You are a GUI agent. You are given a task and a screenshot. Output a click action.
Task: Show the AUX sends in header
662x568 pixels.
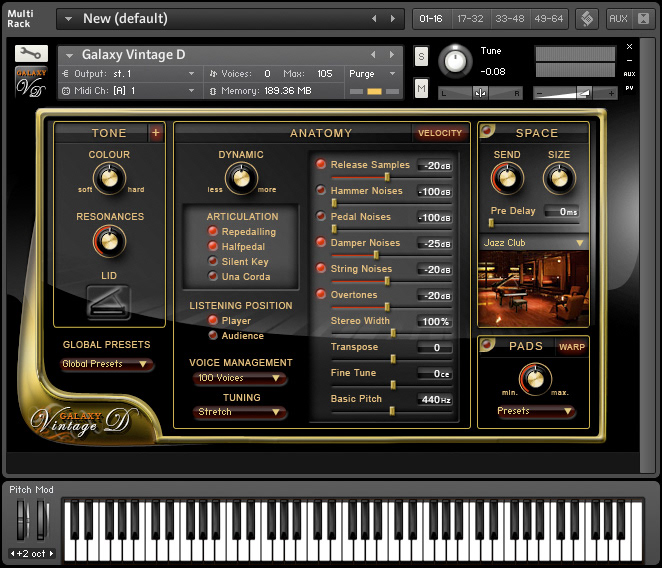coord(618,19)
